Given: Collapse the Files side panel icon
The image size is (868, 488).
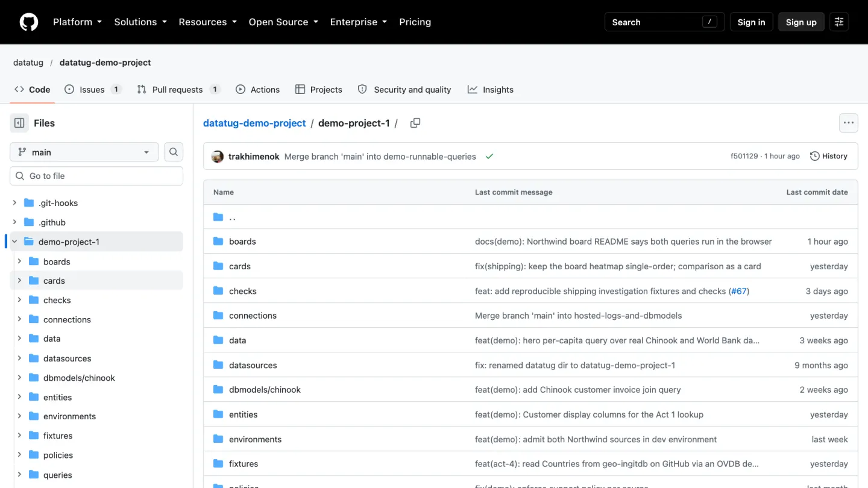Looking at the screenshot, I should coord(19,123).
